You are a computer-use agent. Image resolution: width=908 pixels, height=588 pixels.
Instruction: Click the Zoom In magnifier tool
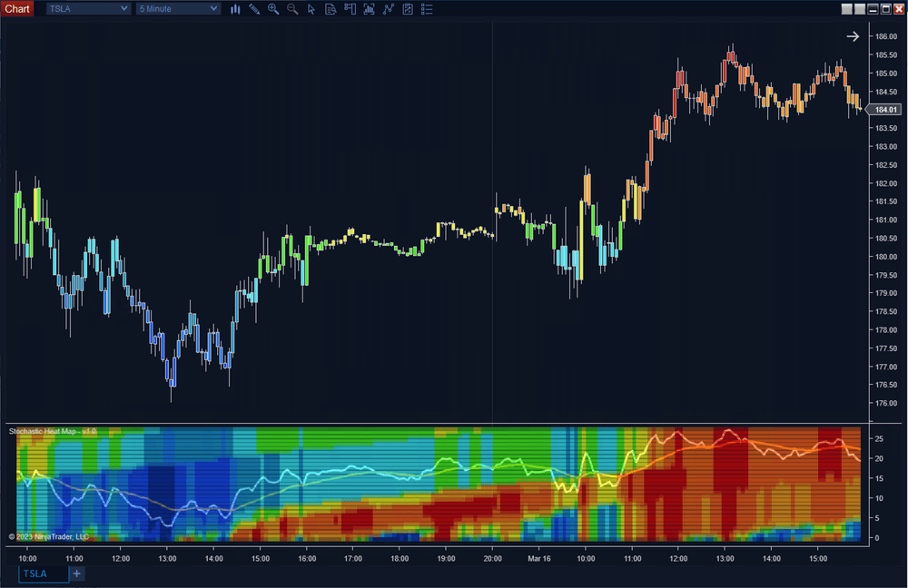click(272, 9)
